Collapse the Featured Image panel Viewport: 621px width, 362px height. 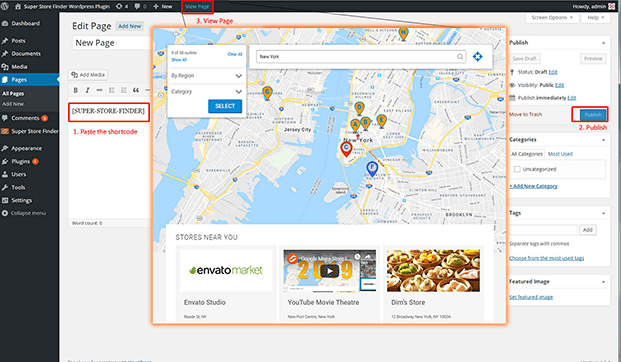pos(603,282)
